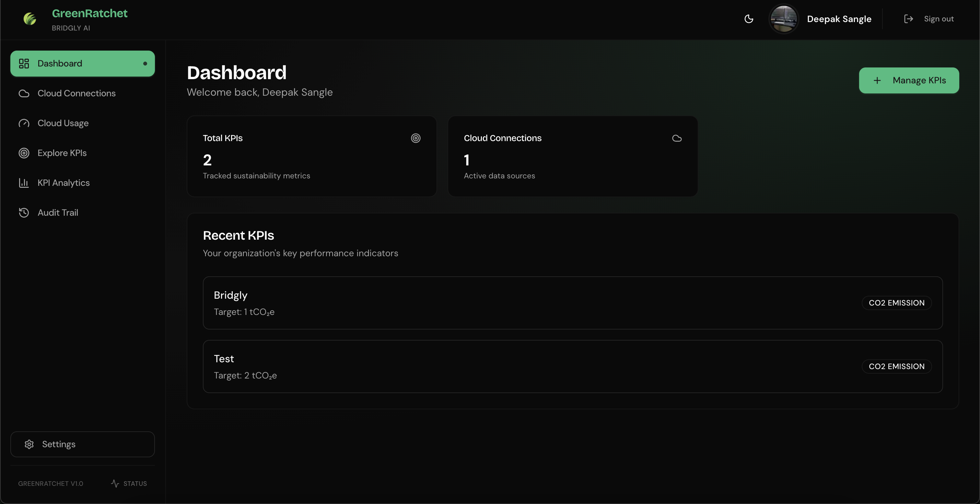
Task: Click CO2 EMISSION badge on Test
Action: tap(896, 366)
